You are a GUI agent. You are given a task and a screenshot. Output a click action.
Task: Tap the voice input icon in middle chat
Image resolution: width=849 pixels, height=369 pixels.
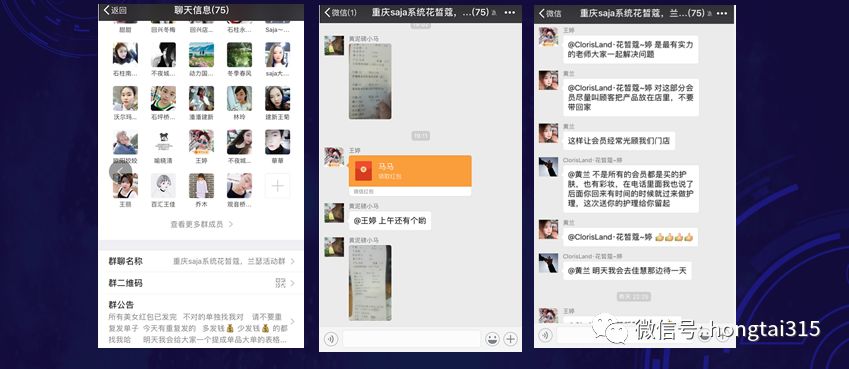(x=331, y=339)
